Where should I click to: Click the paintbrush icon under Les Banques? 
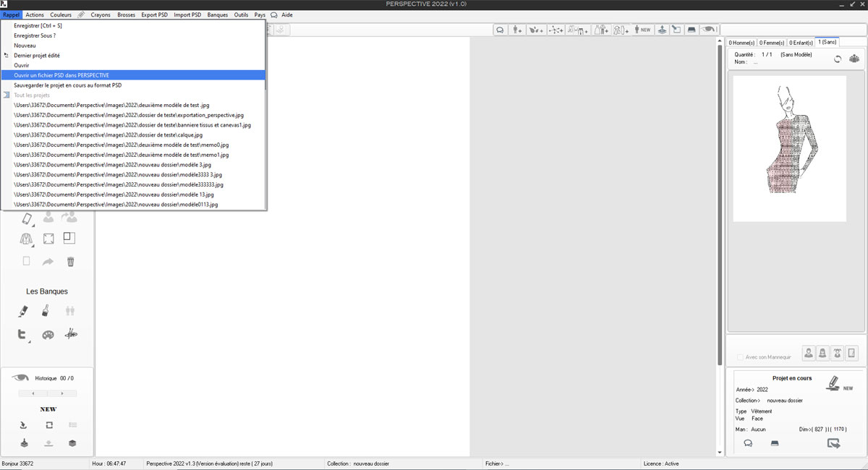coord(46,311)
